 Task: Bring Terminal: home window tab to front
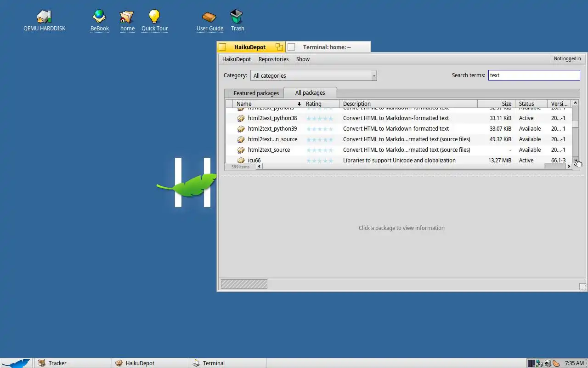[327, 47]
